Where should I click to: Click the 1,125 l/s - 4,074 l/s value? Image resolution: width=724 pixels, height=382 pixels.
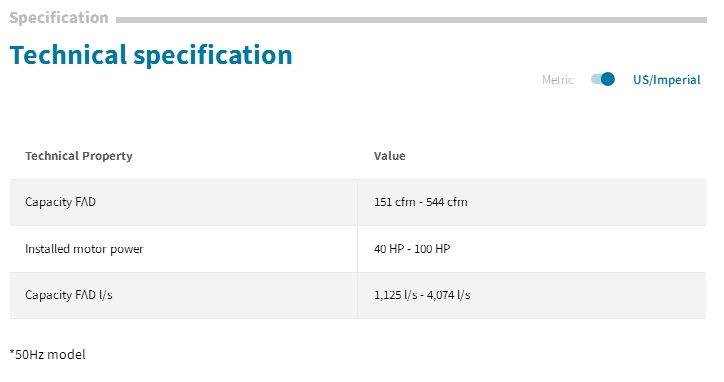422,295
